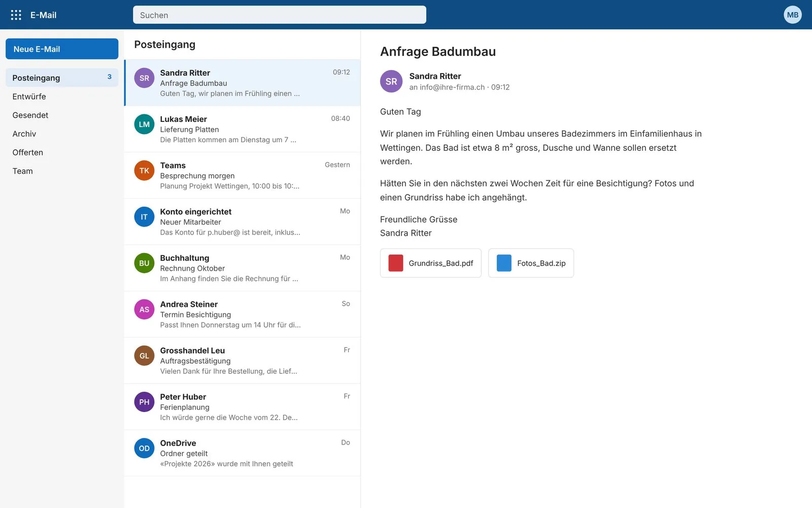Click the SR avatar in Sandra Ritter's list row
This screenshot has width=812, height=508.
144,78
